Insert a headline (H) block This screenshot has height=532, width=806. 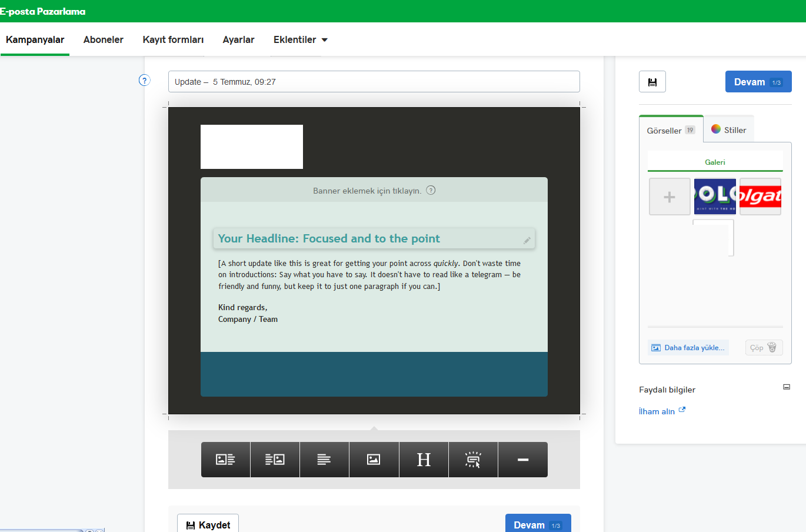pyautogui.click(x=424, y=460)
